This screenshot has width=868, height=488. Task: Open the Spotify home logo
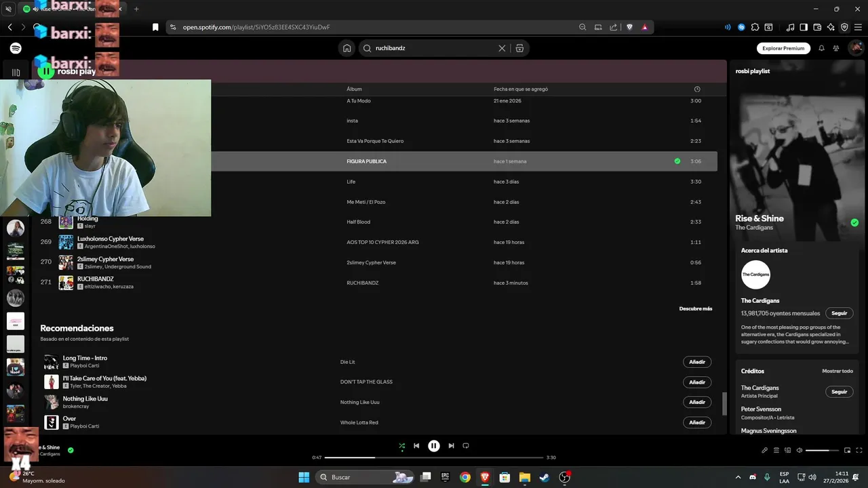tap(16, 48)
